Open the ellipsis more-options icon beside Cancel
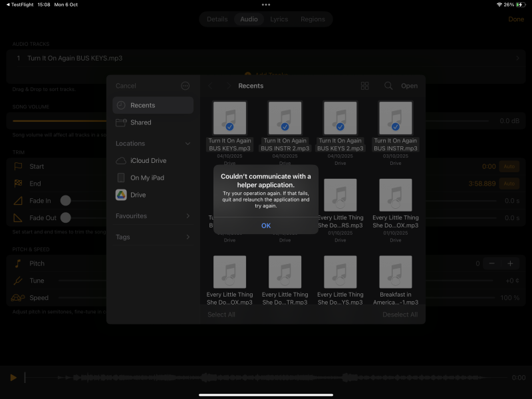Image resolution: width=532 pixels, height=399 pixels. [186, 86]
